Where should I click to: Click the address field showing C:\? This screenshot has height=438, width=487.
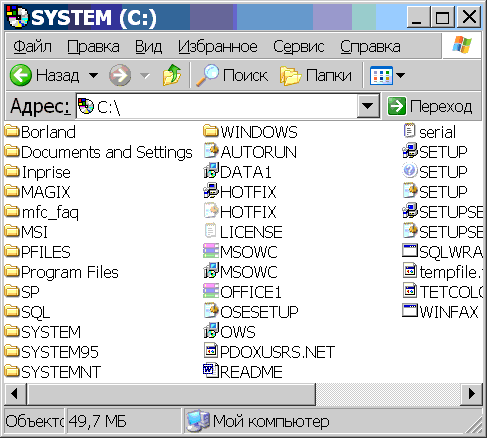click(217, 106)
